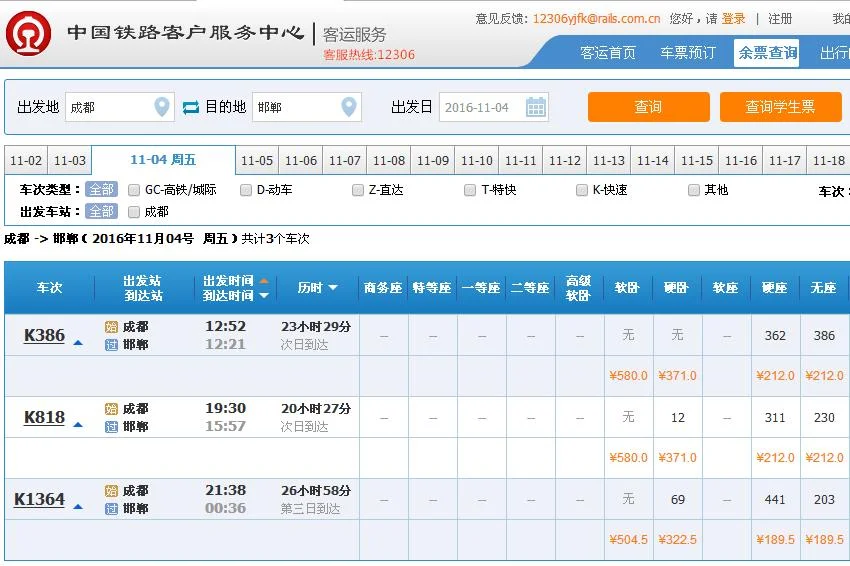Click the 登录 link
Screen dimensions: 850x566
[733, 18]
